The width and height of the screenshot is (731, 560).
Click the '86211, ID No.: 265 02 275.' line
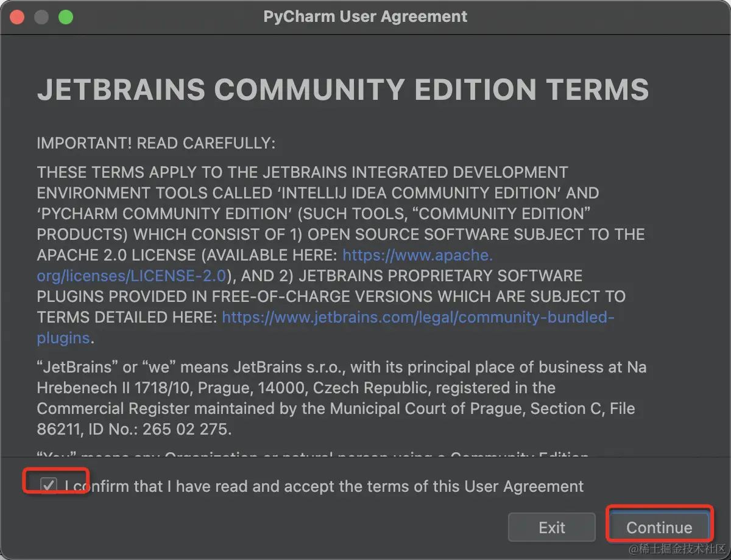click(135, 429)
